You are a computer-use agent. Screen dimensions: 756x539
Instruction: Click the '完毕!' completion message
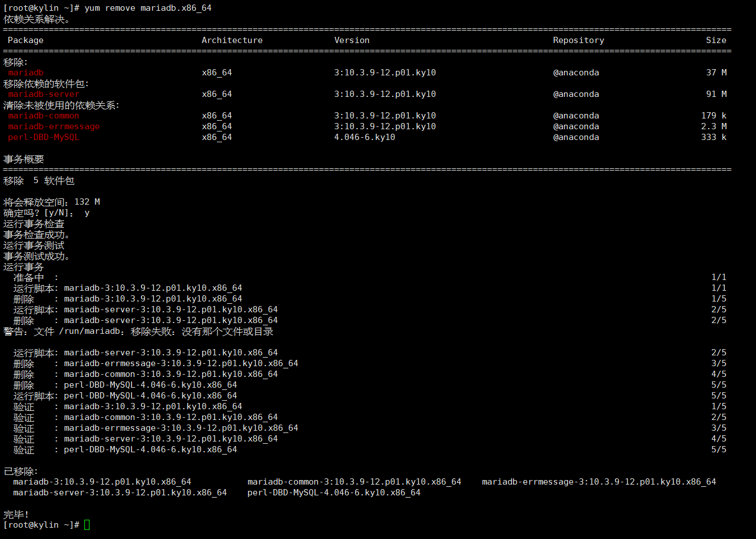tap(16, 514)
